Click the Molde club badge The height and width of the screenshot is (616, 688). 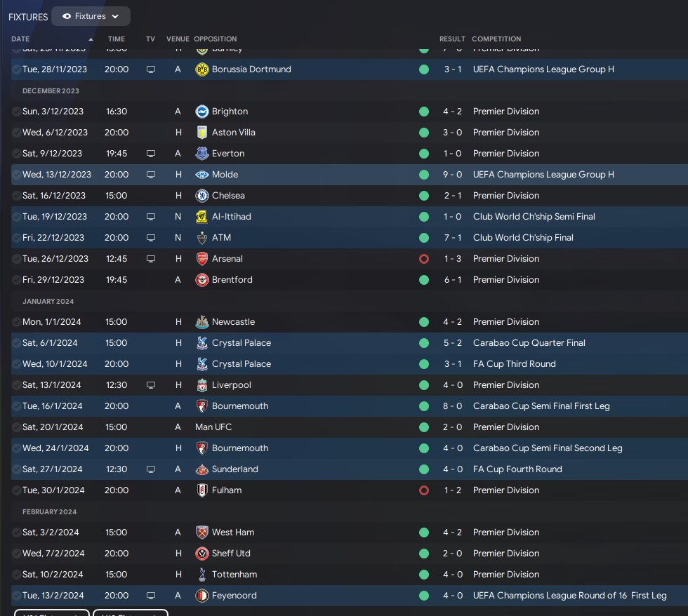pyautogui.click(x=202, y=175)
